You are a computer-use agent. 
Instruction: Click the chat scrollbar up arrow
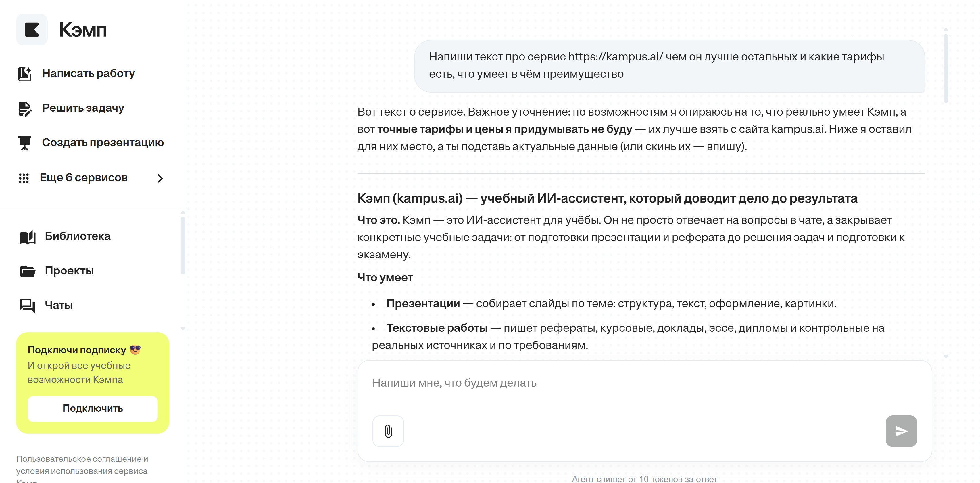click(x=946, y=29)
